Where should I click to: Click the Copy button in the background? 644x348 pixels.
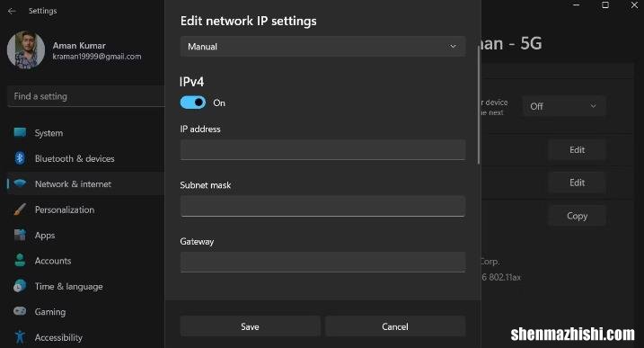pos(577,216)
